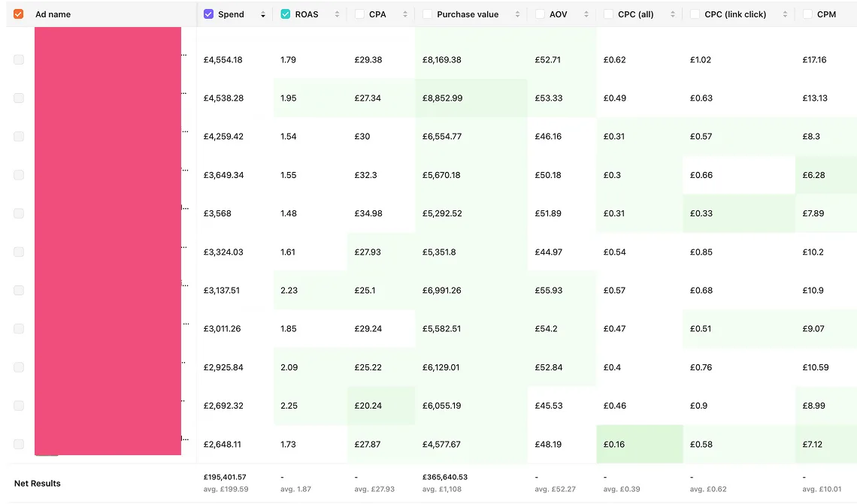
Task: Uncheck the Spend column checkbox
Action: pyautogui.click(x=208, y=14)
